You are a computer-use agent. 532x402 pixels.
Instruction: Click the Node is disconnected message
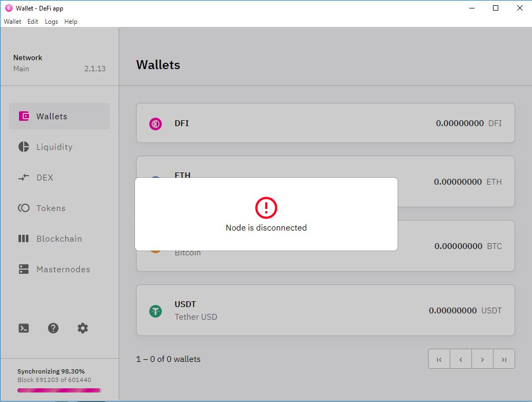click(266, 227)
